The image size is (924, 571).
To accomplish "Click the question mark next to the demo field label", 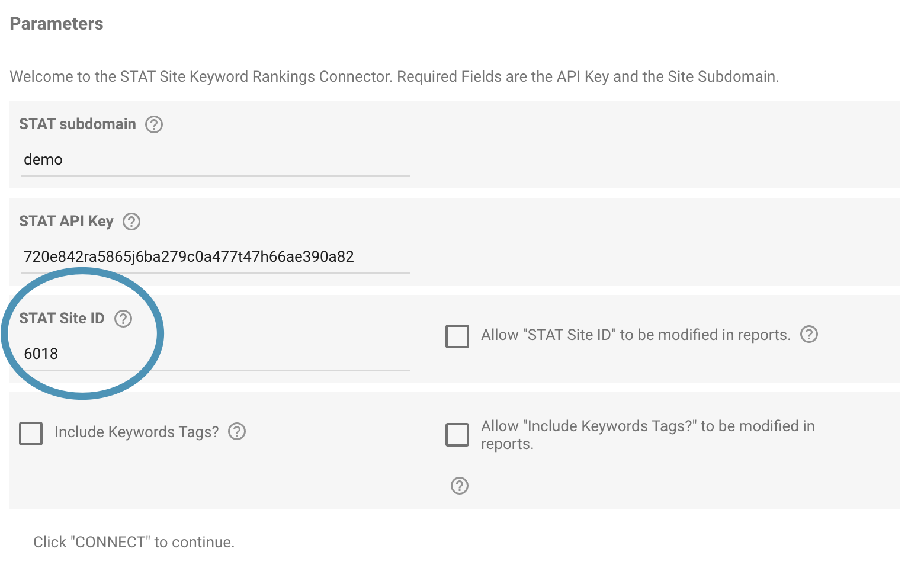I will pos(153,124).
